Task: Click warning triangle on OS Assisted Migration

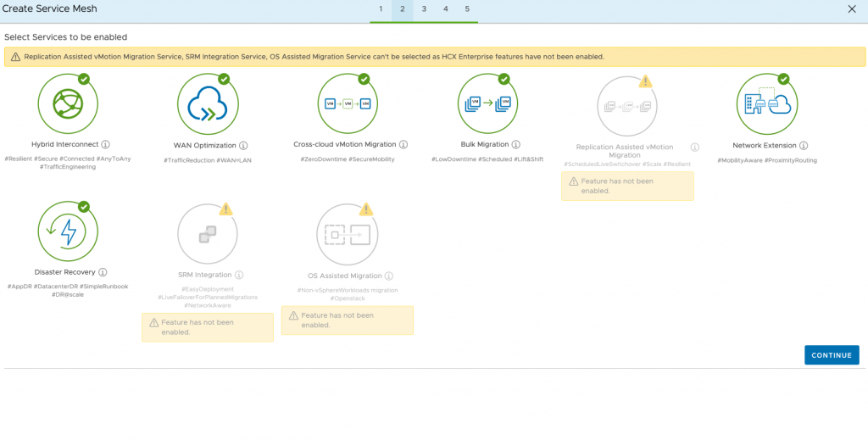Action: 366,209
